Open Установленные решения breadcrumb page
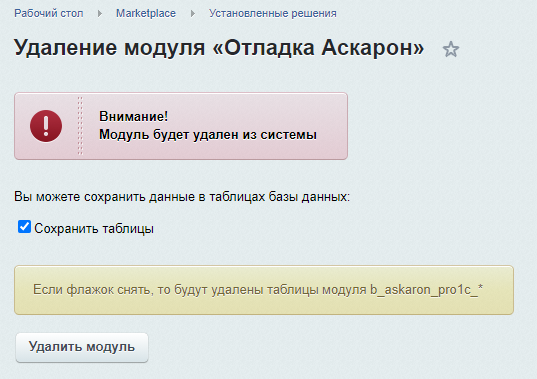 (273, 13)
